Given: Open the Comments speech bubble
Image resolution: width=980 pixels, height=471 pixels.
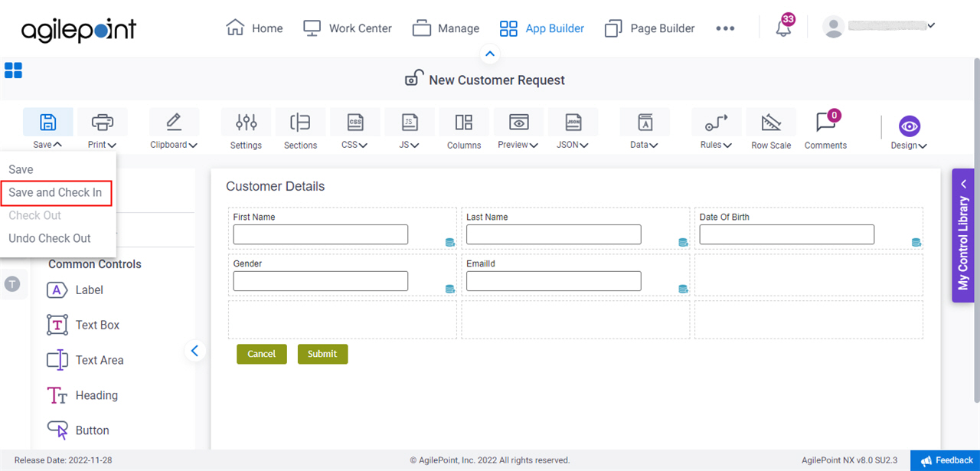Looking at the screenshot, I should click(x=825, y=123).
